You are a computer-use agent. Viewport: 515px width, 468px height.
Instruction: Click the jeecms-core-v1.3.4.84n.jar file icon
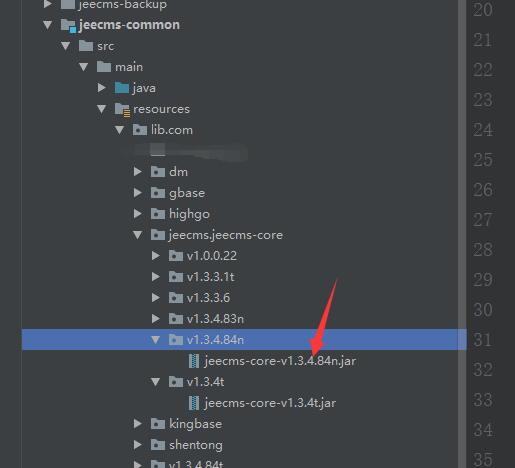point(194,361)
